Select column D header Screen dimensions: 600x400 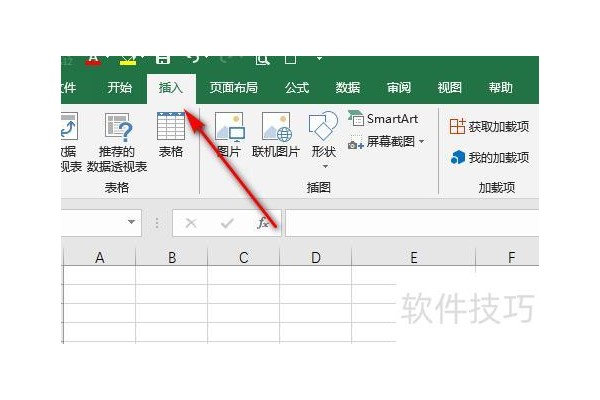316,257
